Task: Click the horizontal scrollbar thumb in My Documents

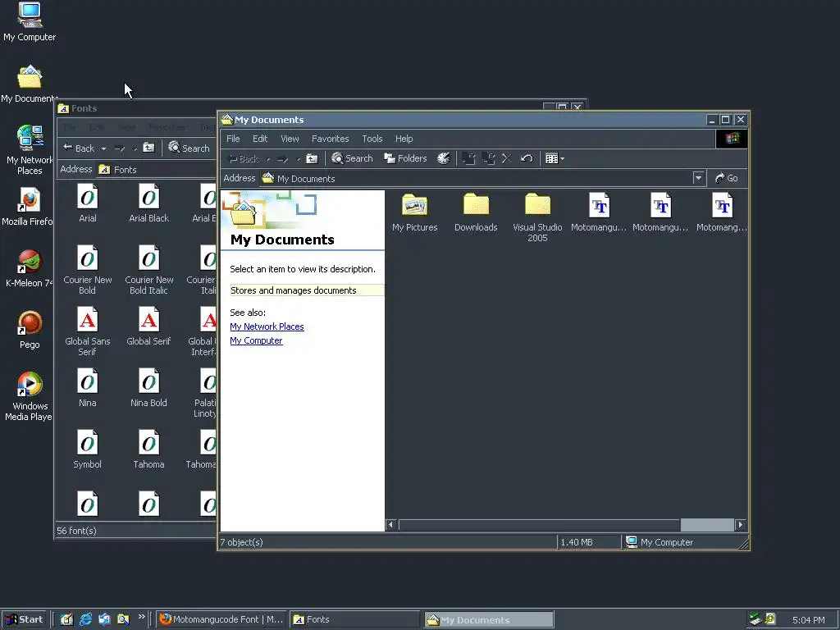Action: pyautogui.click(x=706, y=524)
